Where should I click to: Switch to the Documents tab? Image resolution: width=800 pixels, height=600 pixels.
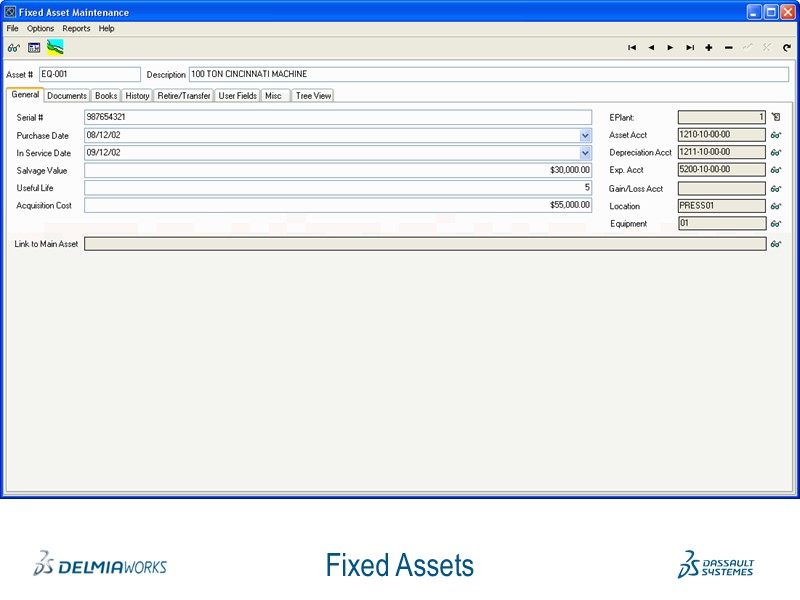coord(66,95)
